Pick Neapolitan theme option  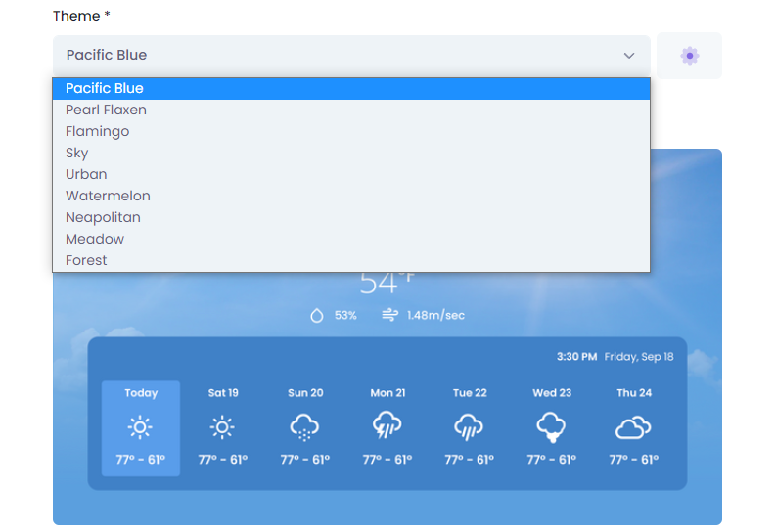pyautogui.click(x=351, y=217)
